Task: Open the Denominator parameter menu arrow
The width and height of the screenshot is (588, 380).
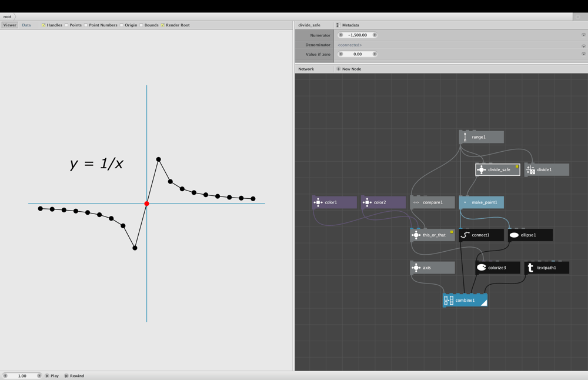Action: (x=583, y=46)
